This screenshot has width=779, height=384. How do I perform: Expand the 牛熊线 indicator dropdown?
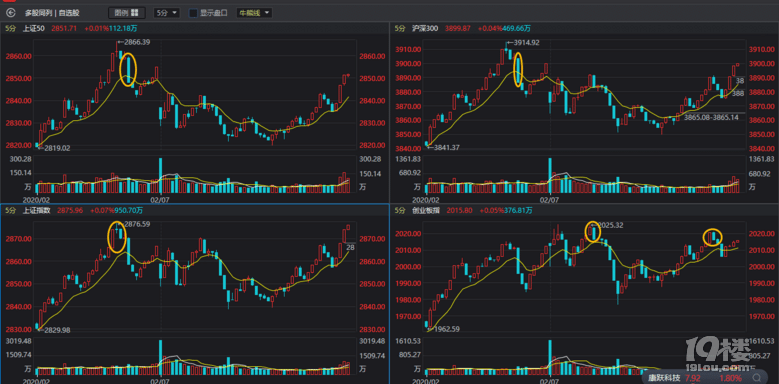[x=254, y=13]
